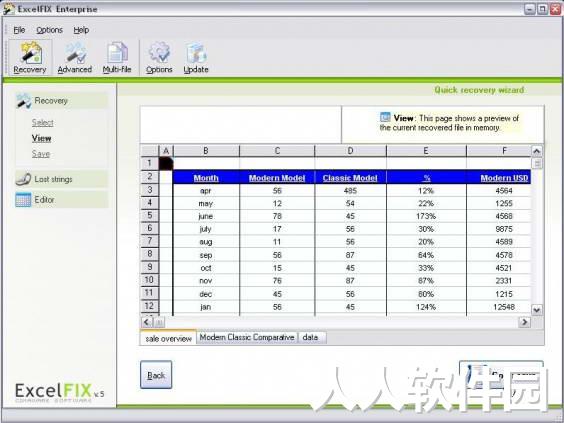Switch to Modern Classic Comparative sheet tab
Viewport: 564px width, 423px height.
[247, 337]
